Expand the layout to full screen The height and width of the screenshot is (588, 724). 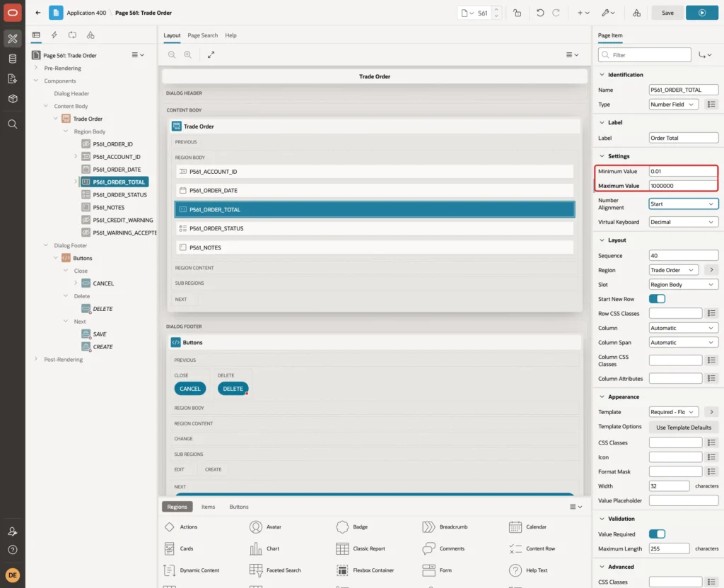[211, 54]
